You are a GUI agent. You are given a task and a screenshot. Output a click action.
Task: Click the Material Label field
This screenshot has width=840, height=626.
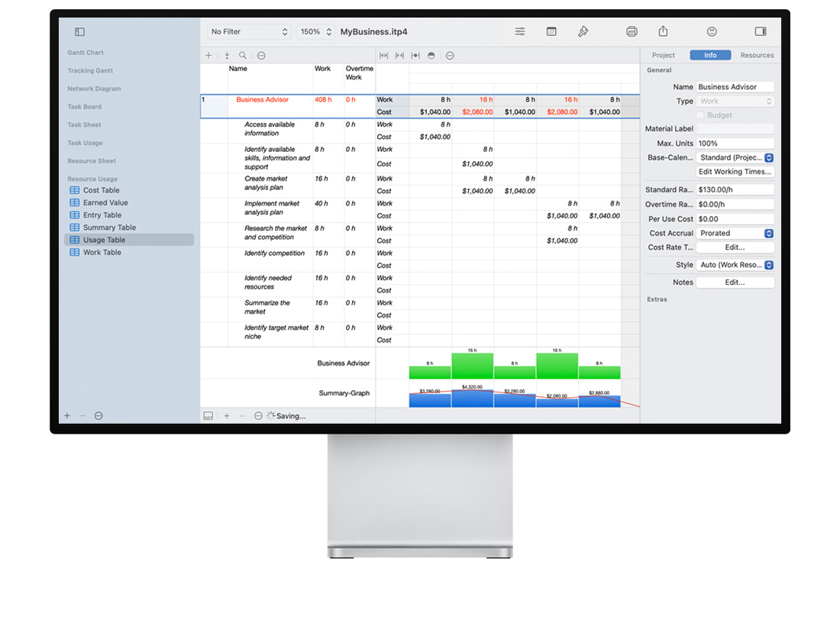pos(735,128)
